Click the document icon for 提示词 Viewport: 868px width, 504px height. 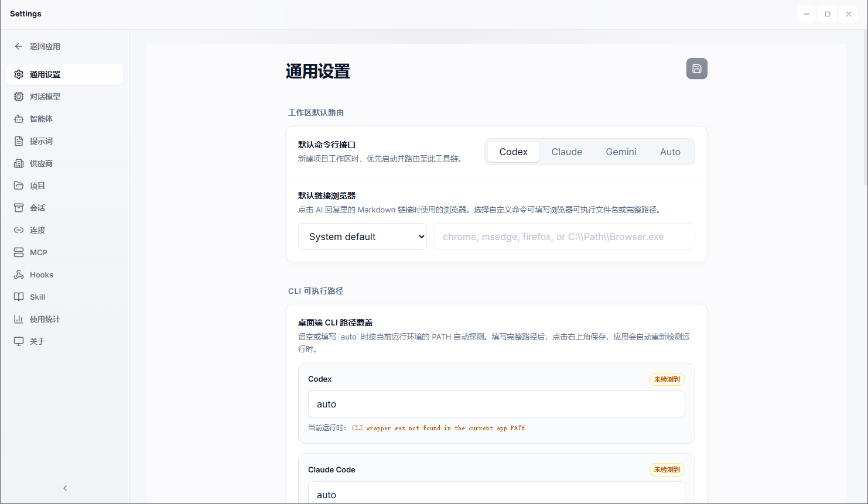click(19, 141)
